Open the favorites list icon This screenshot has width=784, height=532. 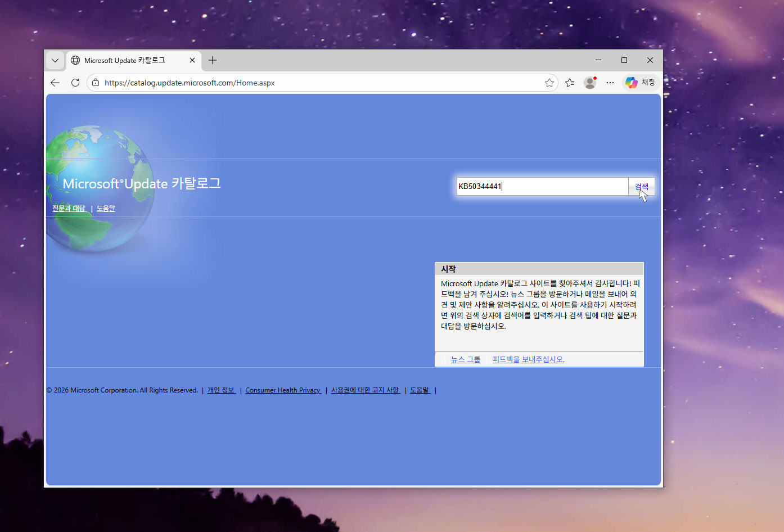coord(570,83)
